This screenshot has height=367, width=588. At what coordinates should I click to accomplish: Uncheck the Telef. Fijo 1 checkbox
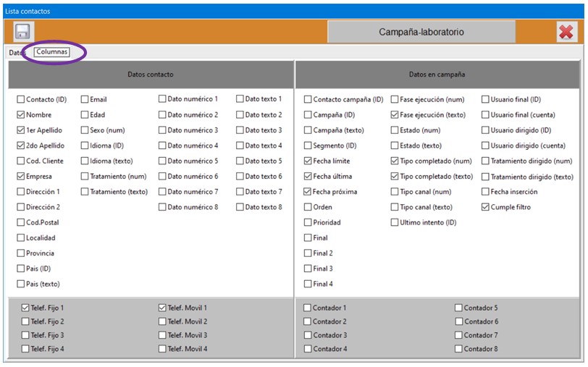[x=25, y=308]
